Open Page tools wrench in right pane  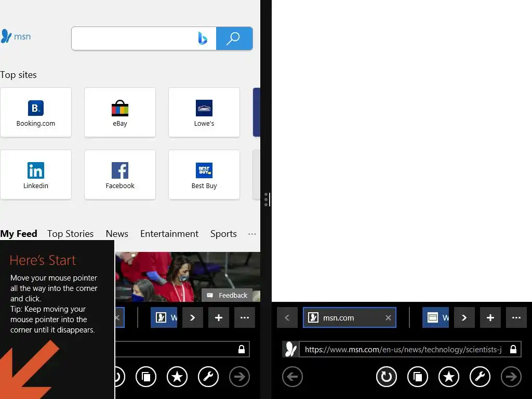tap(480, 377)
